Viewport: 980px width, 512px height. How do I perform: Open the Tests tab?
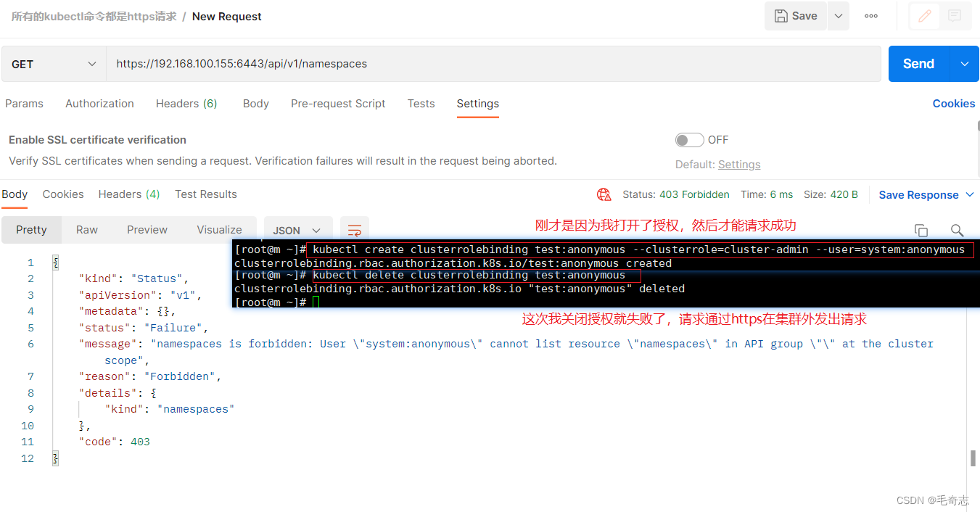(421, 104)
